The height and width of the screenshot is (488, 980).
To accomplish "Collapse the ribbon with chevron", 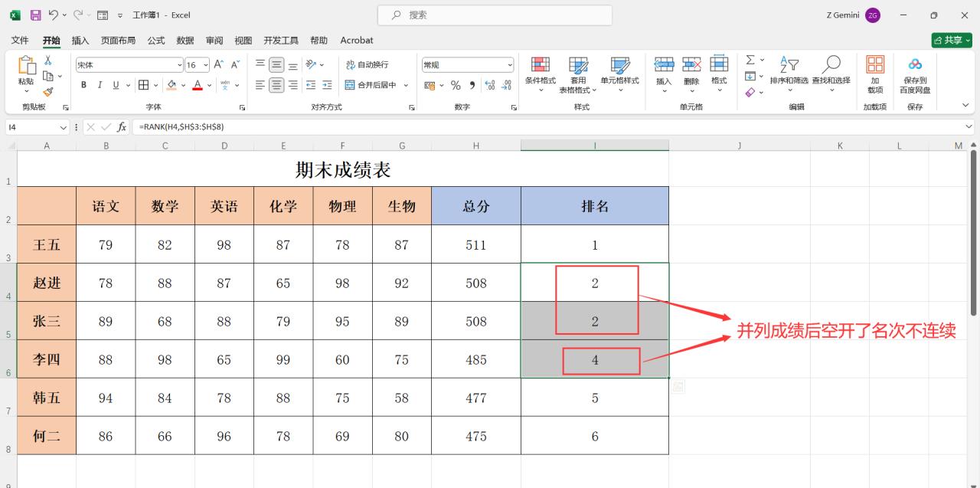I will (965, 105).
